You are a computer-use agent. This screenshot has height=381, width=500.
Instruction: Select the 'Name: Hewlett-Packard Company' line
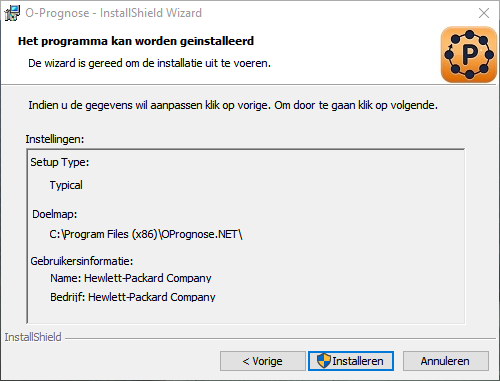131,278
